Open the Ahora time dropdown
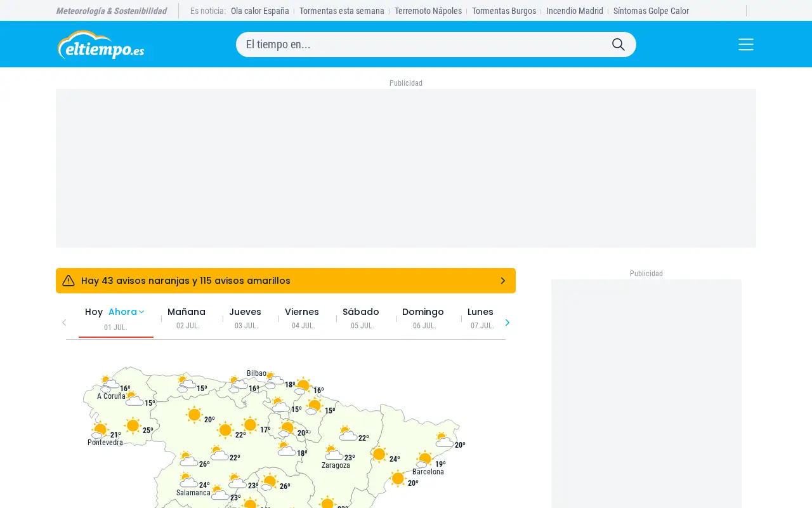The image size is (812, 508). coord(126,312)
